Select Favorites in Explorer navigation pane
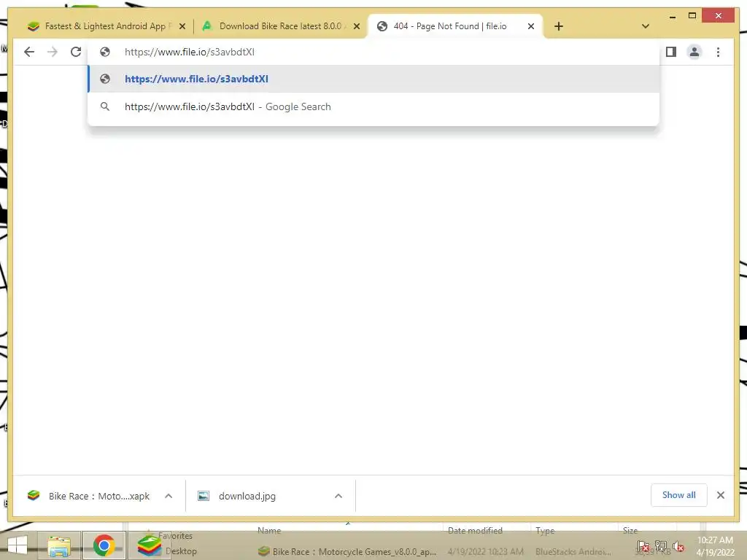This screenshot has height=560, width=747. click(175, 536)
